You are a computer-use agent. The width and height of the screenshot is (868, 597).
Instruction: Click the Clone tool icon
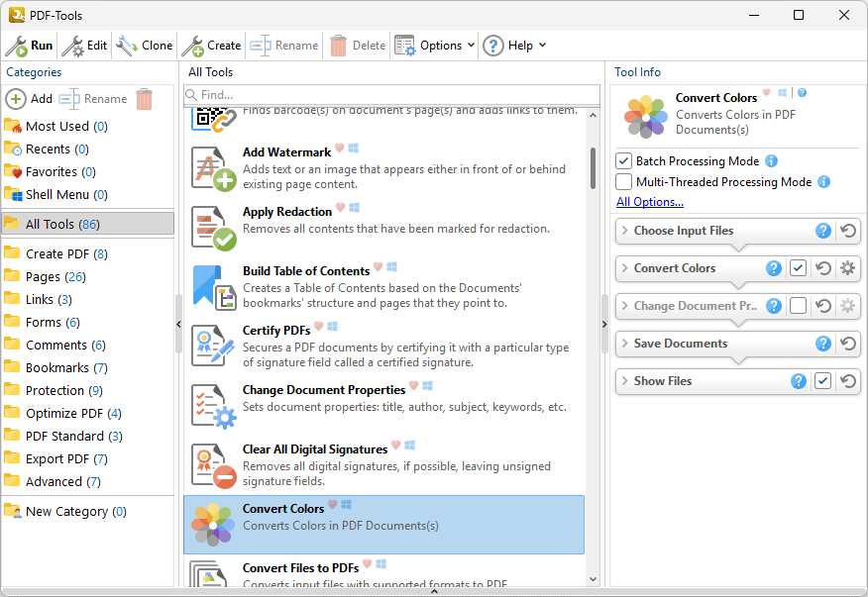127,46
